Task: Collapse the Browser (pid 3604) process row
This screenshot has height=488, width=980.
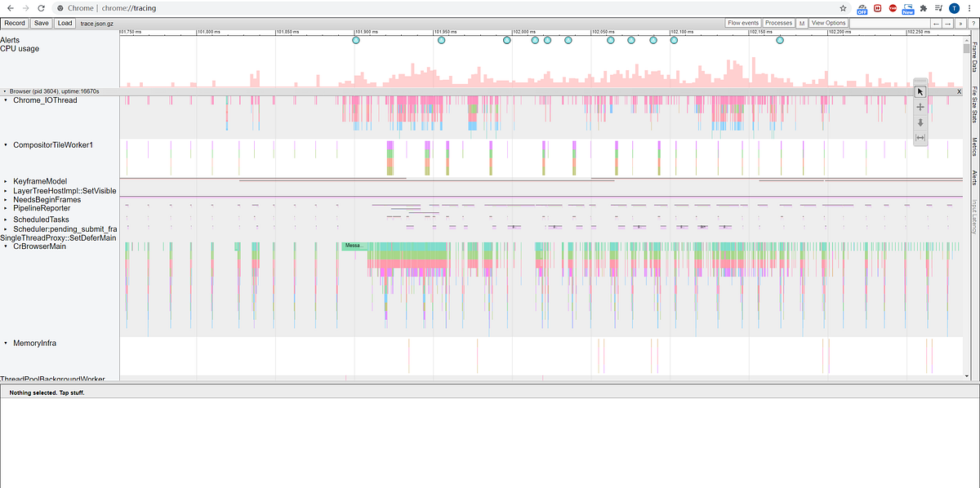Action: coord(5,91)
